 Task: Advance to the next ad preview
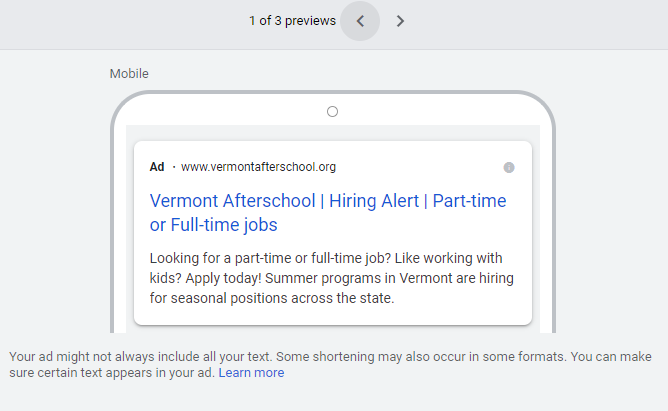click(x=400, y=21)
